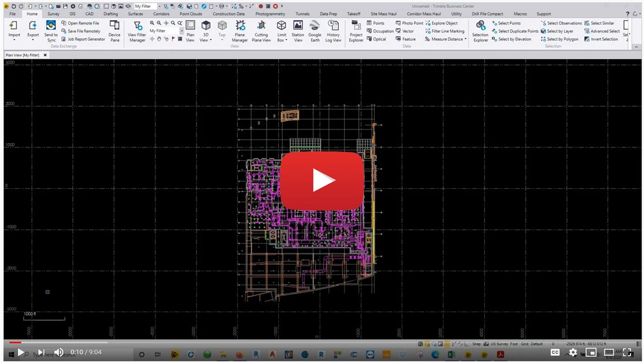Click Explore Object tool

tap(442, 23)
